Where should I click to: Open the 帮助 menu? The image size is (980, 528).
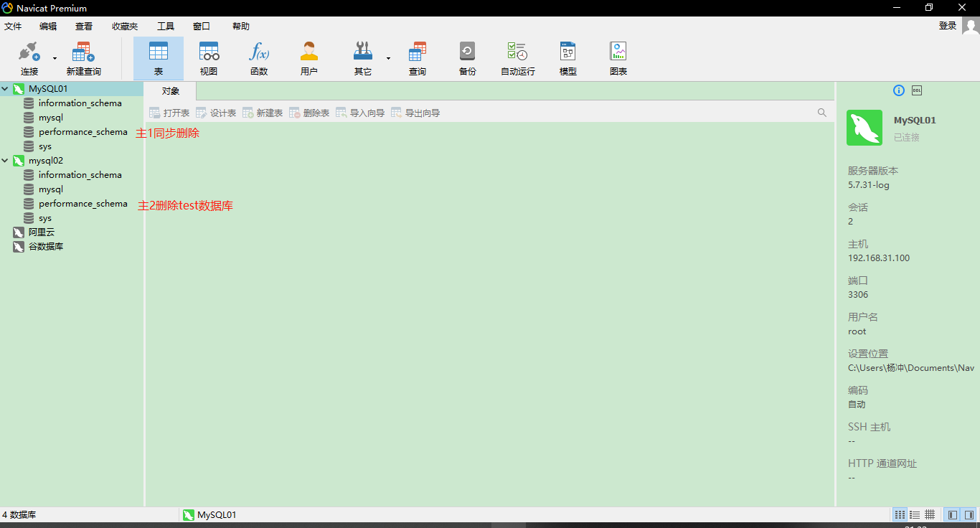tap(241, 26)
